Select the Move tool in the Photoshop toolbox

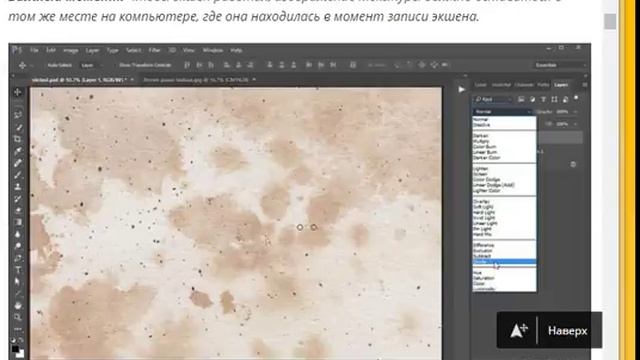pyautogui.click(x=18, y=92)
